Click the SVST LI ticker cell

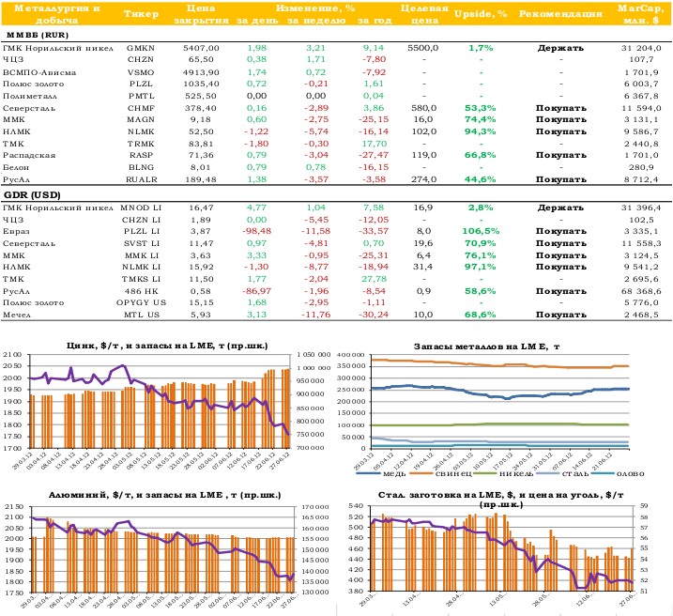(x=141, y=243)
